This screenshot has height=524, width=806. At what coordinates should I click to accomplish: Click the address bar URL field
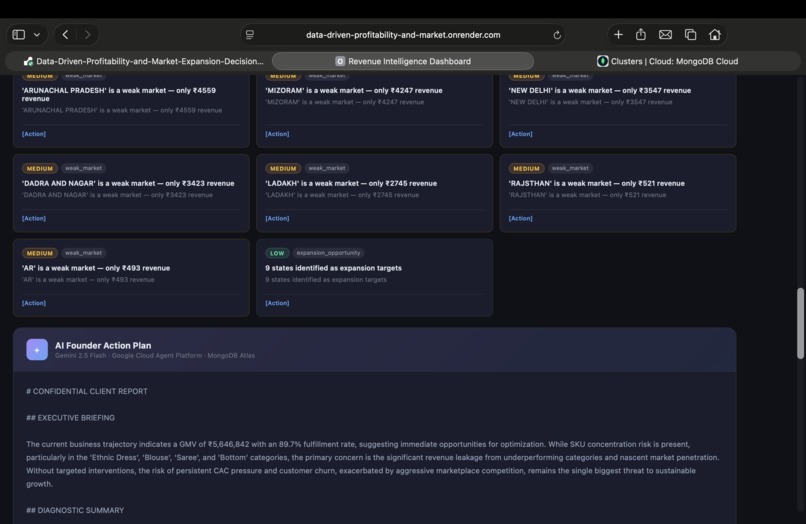pos(403,35)
